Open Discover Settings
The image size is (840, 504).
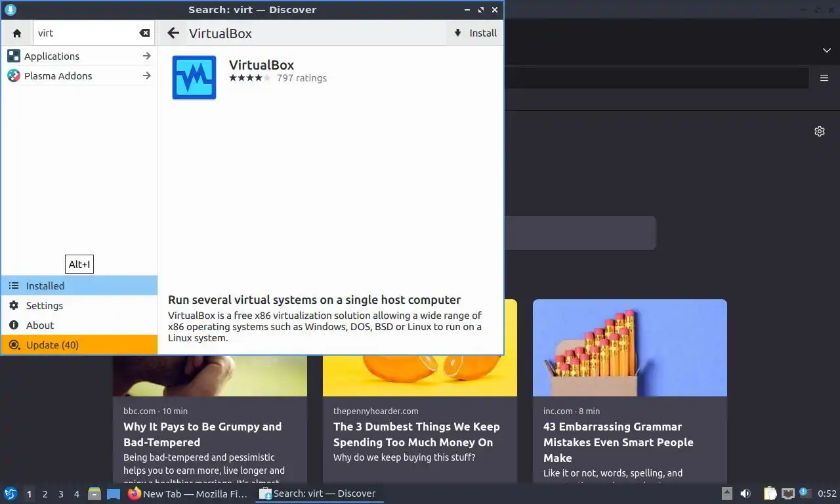(79, 305)
